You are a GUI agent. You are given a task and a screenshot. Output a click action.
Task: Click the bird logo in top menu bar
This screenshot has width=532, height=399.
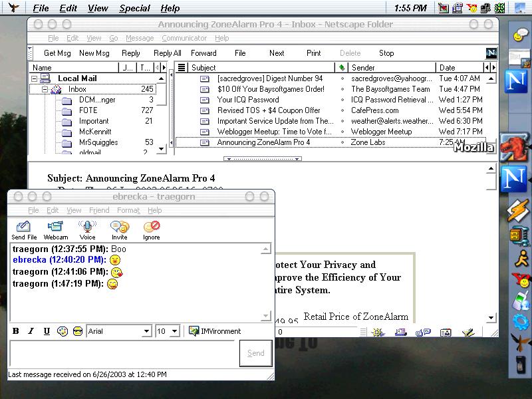(13, 7)
